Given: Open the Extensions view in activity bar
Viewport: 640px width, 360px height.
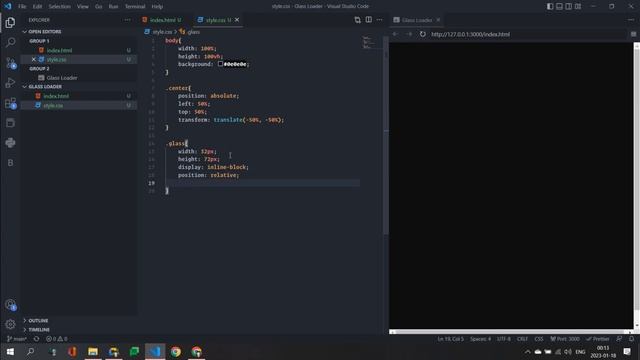Looking at the screenshot, I should (x=10, y=103).
